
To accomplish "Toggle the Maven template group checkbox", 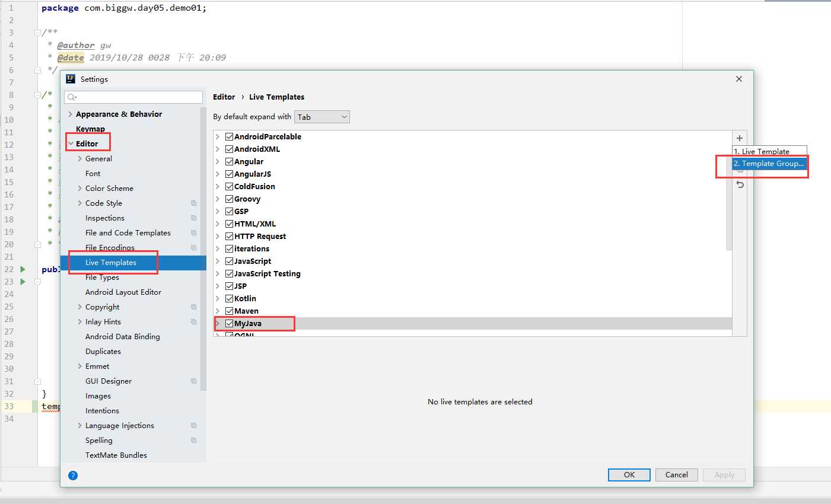I will coord(229,311).
